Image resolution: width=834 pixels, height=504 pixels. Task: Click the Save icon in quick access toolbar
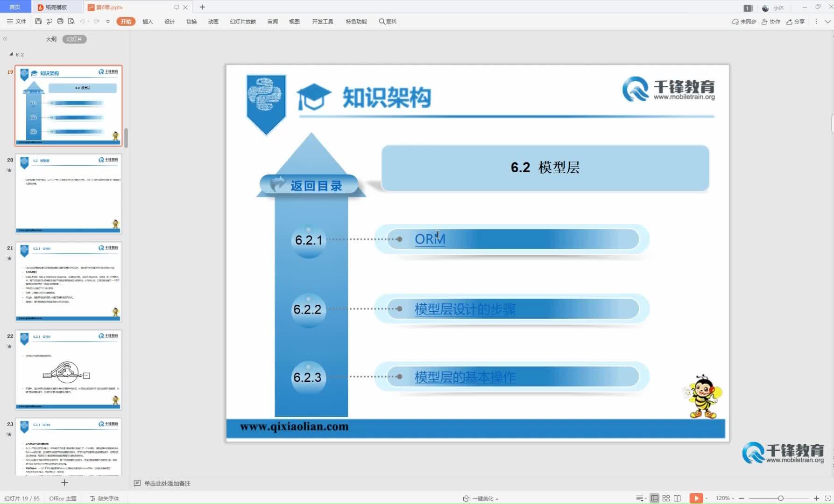pyautogui.click(x=37, y=21)
